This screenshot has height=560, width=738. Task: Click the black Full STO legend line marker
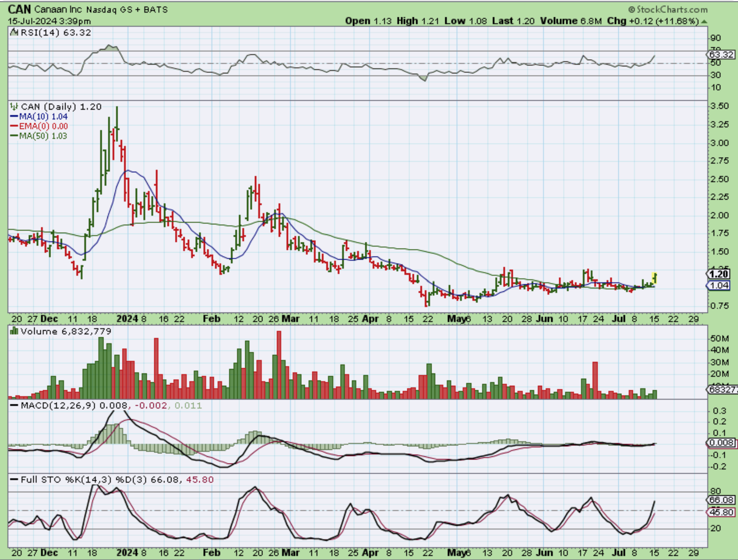14,479
